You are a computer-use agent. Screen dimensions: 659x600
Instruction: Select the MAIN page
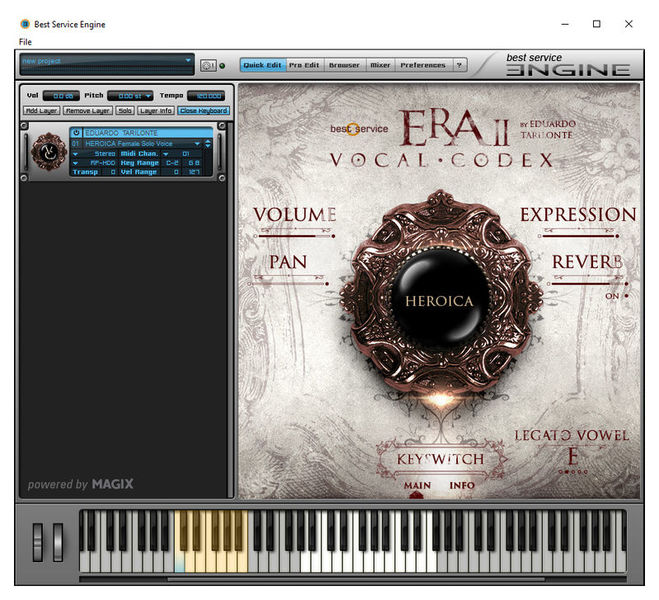pyautogui.click(x=417, y=485)
